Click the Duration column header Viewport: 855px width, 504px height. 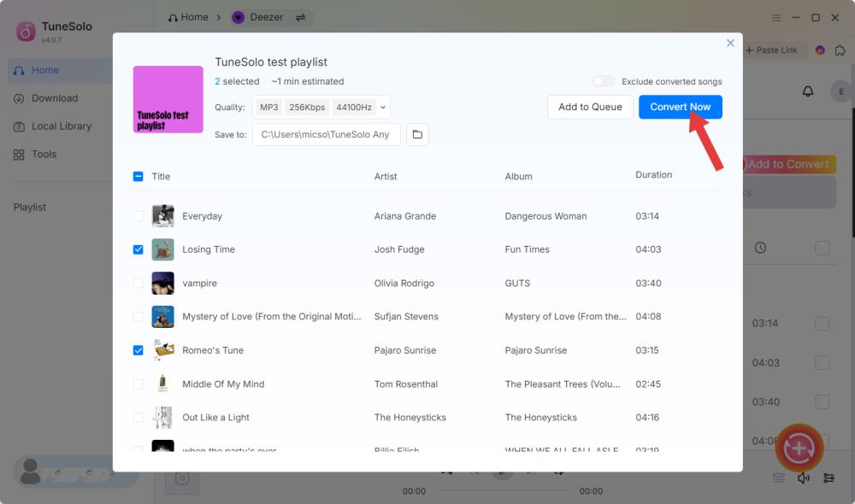tap(654, 175)
